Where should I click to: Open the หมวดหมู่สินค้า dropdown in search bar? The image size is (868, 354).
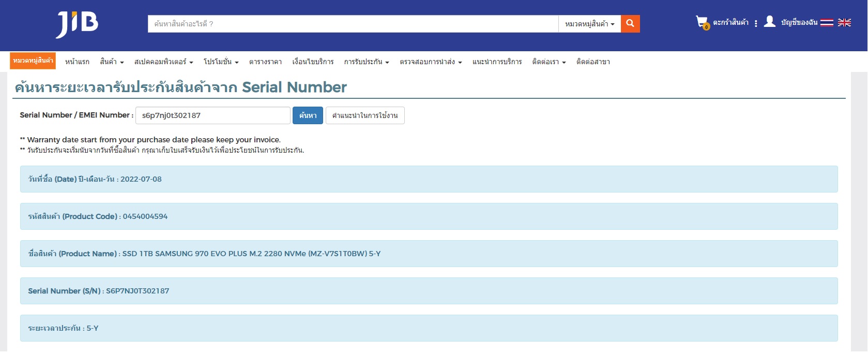(589, 24)
